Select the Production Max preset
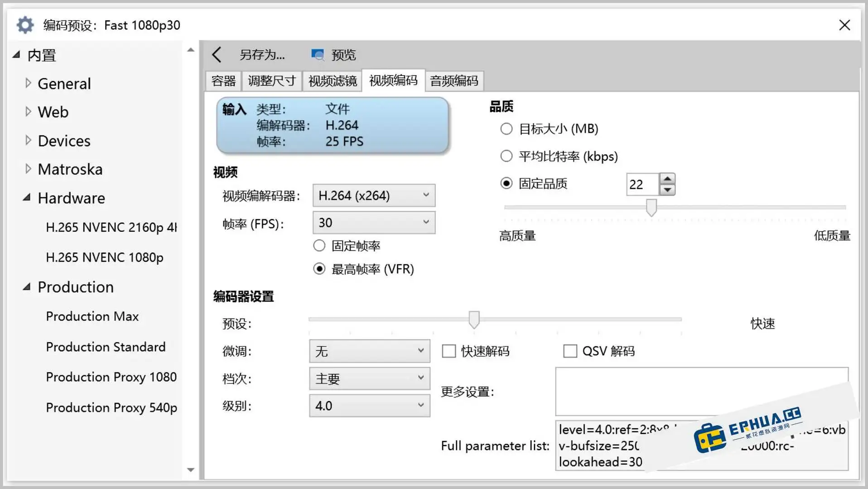 point(92,316)
